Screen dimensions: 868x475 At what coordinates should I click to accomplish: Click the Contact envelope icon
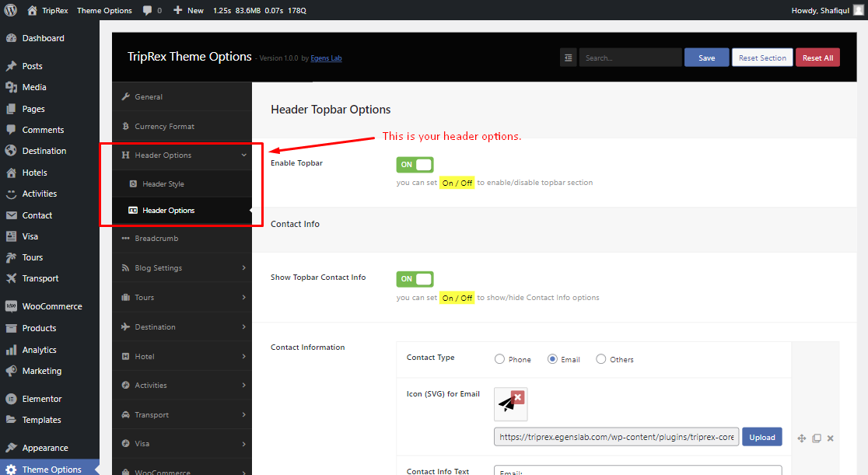pyautogui.click(x=11, y=215)
